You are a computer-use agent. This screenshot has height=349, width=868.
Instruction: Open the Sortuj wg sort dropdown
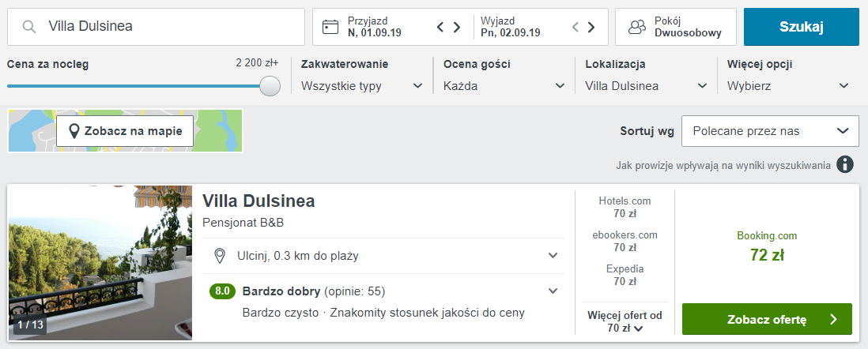tap(770, 131)
